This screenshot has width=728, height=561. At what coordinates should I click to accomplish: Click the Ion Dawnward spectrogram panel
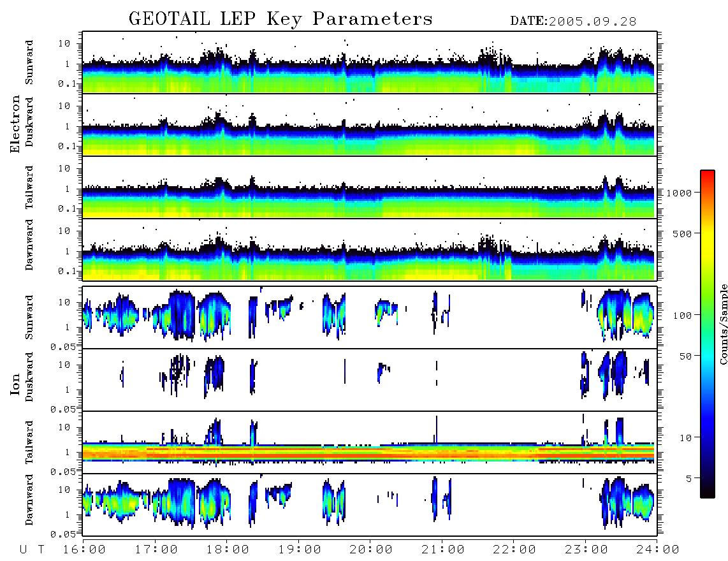point(370,504)
